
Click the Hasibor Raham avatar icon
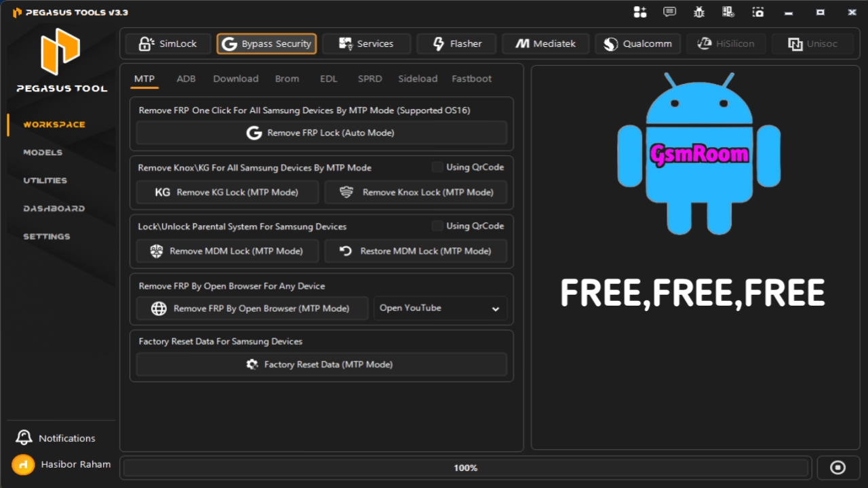pyautogui.click(x=23, y=465)
